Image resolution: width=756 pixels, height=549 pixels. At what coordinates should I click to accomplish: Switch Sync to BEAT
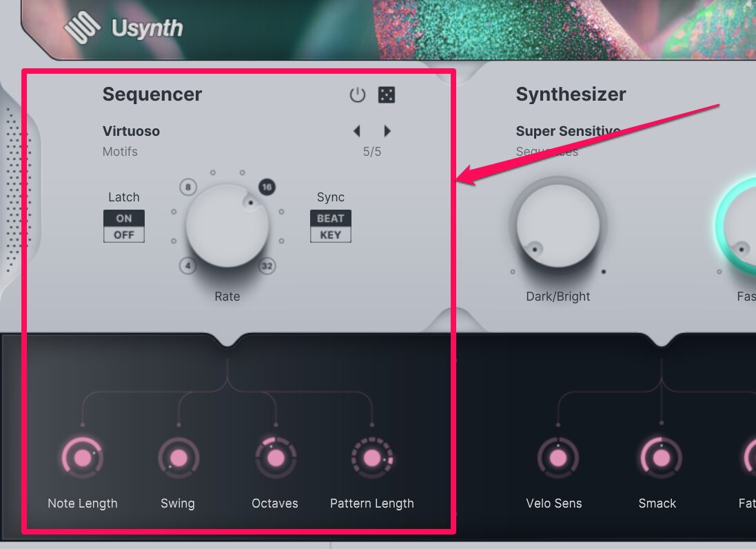click(331, 218)
